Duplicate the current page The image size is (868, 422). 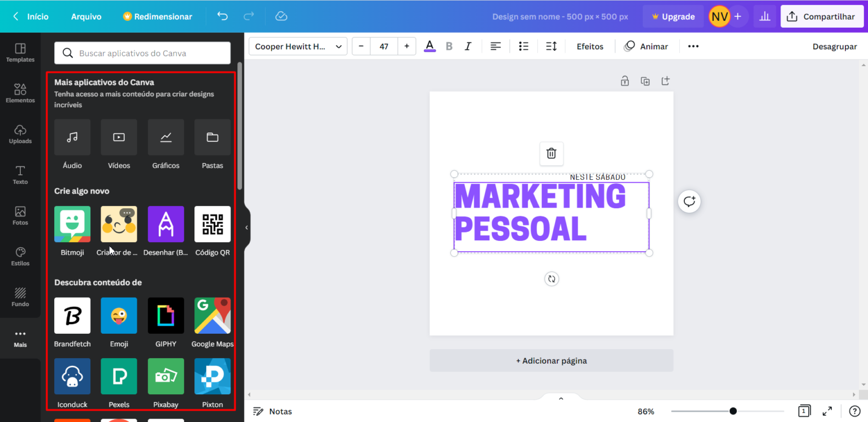(645, 81)
